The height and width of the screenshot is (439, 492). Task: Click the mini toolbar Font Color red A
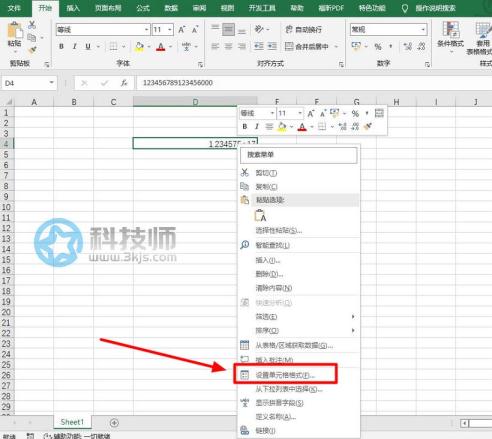pyautogui.click(x=302, y=127)
